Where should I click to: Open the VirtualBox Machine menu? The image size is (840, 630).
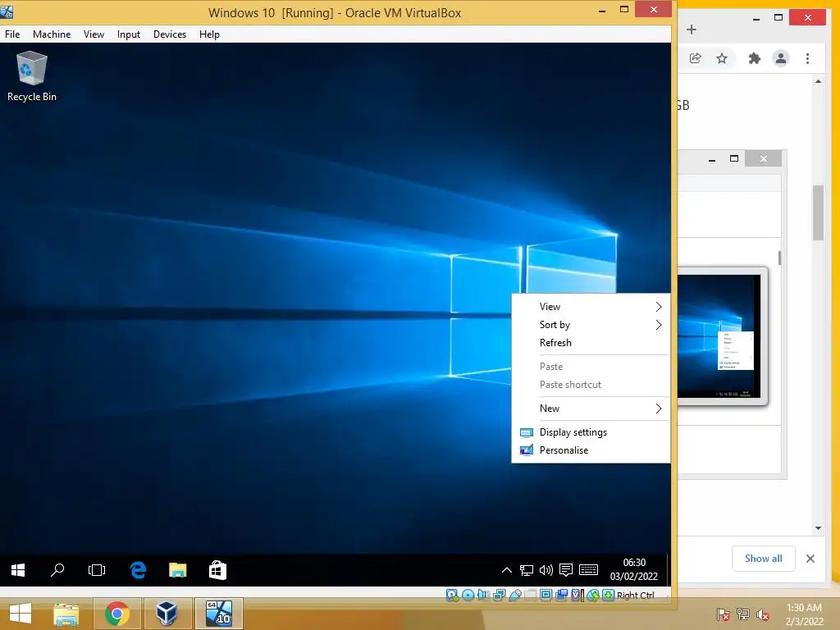[52, 34]
